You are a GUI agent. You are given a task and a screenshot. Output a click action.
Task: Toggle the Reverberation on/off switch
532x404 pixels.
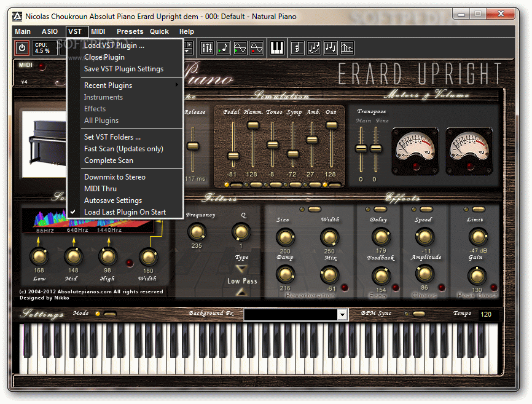(314, 209)
